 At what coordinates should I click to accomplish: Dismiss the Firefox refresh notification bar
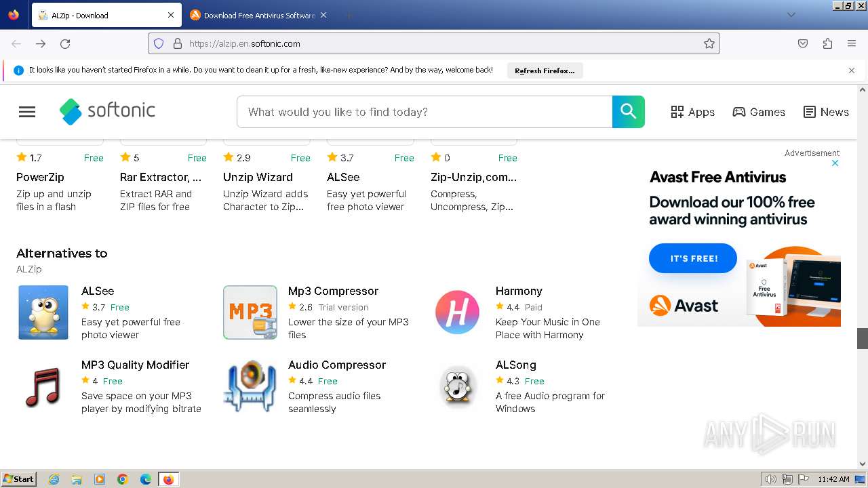pos(852,70)
